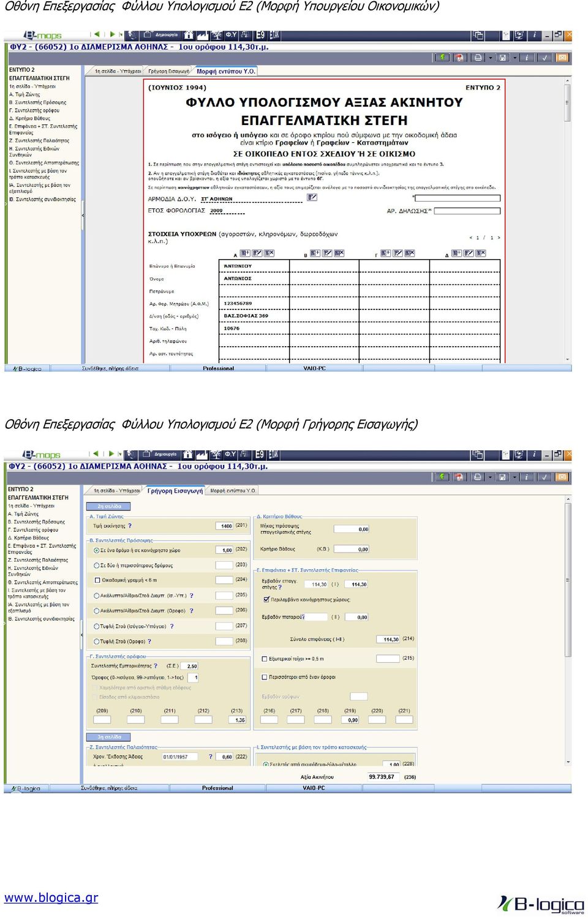Select 'Σε ένα δρόμο ή σε κοινόχρηστο χώρο' radio

97,551
